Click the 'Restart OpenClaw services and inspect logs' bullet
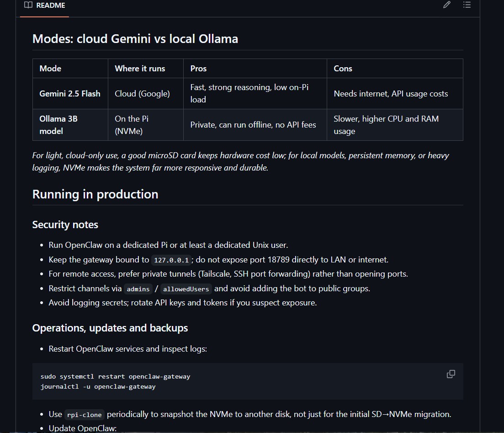Image resolution: width=504 pixels, height=433 pixels. 127,349
